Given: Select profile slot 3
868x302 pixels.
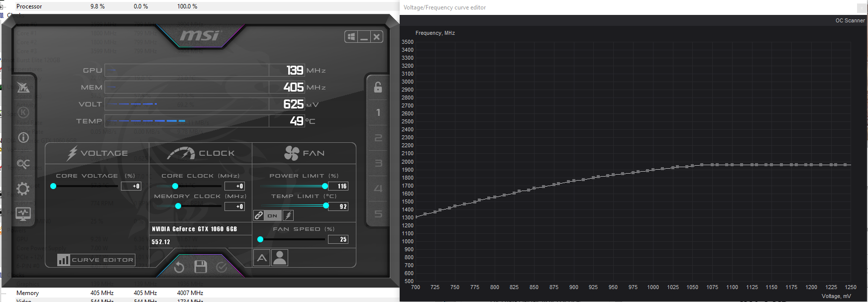Looking at the screenshot, I should coord(378,163).
